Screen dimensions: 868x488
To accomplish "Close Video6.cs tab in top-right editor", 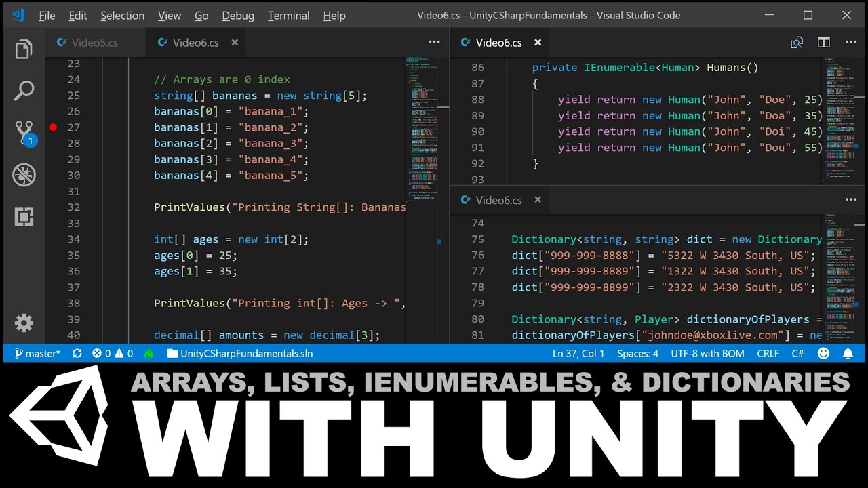I will (x=538, y=43).
